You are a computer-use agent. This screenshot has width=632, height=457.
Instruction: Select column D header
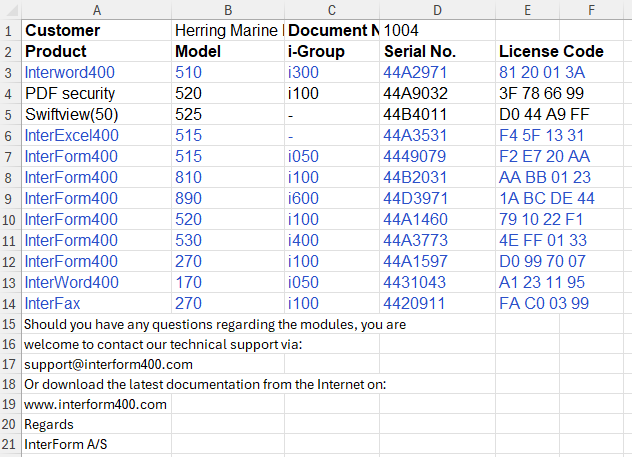click(437, 10)
